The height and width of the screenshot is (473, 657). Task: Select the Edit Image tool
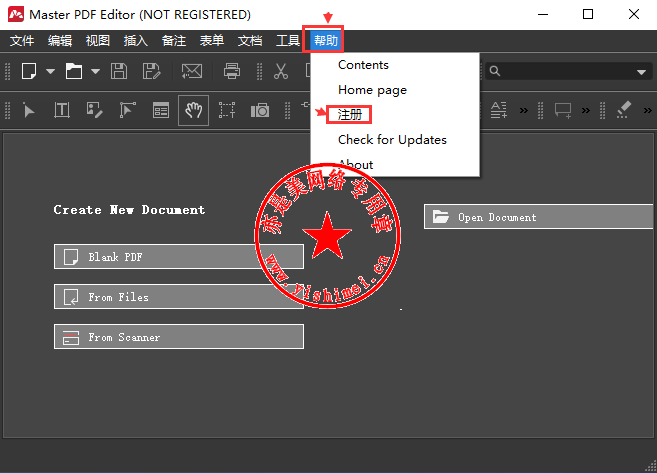pyautogui.click(x=95, y=110)
